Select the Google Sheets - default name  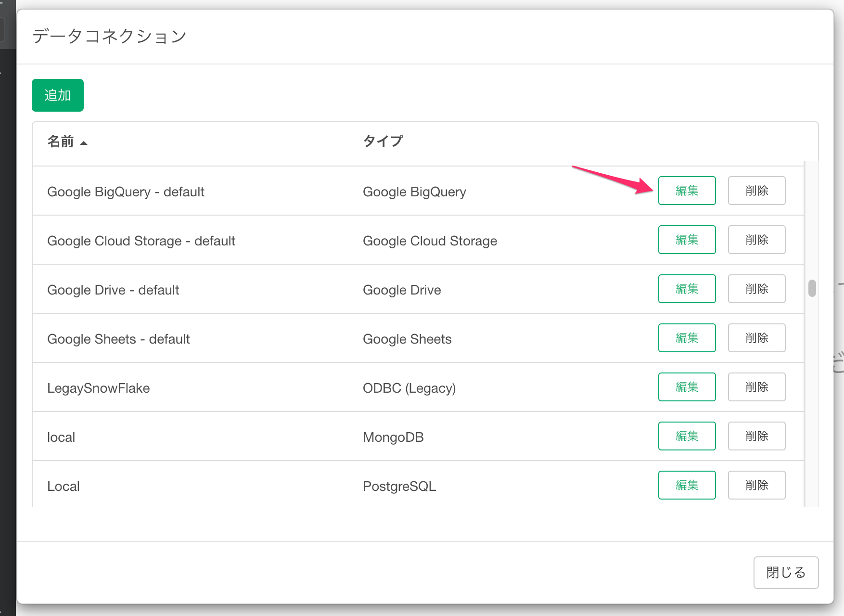118,339
